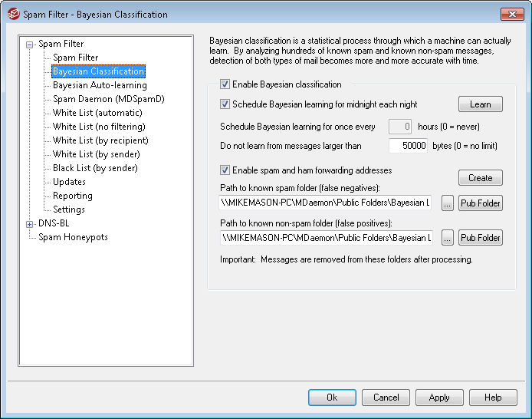Expand the DNS-BL tree node
This screenshot has width=532, height=419.
tap(30, 224)
